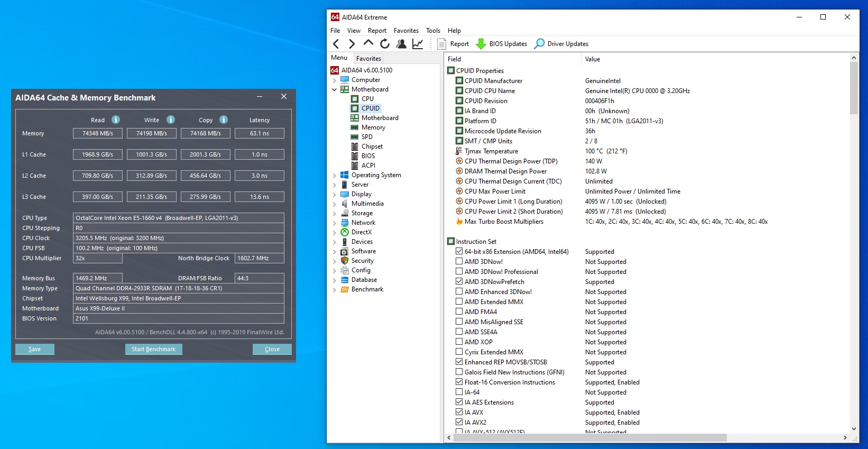Select the Config icon in tree
This screenshot has height=449, width=868.
click(x=345, y=270)
